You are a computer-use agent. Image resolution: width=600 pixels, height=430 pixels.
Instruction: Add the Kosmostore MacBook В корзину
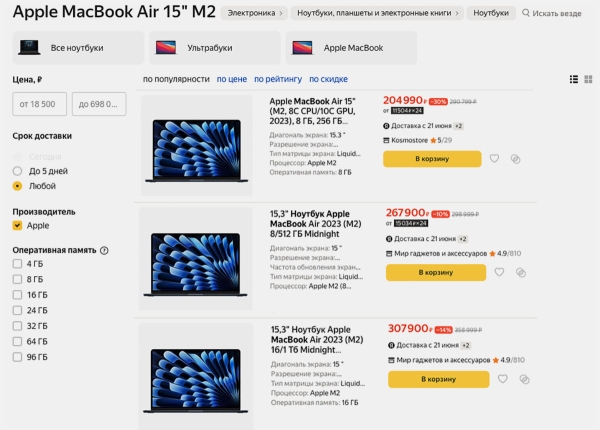tap(432, 158)
